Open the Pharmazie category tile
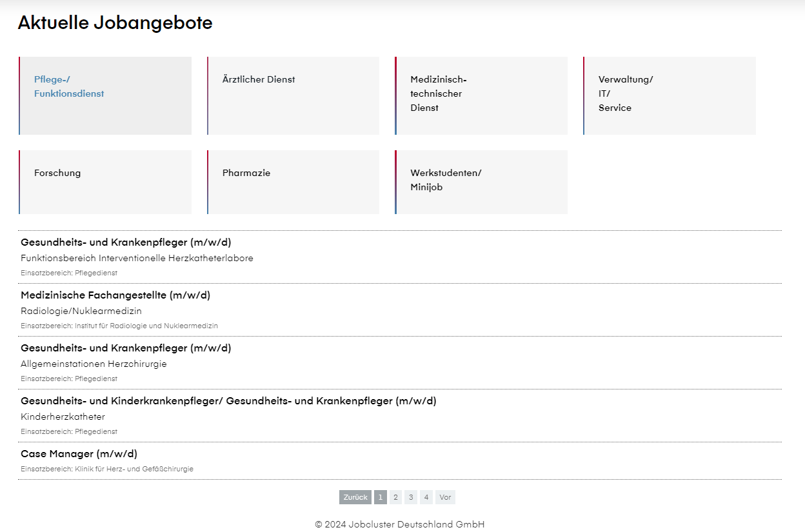Viewport: 805px width, 532px height. 293,182
